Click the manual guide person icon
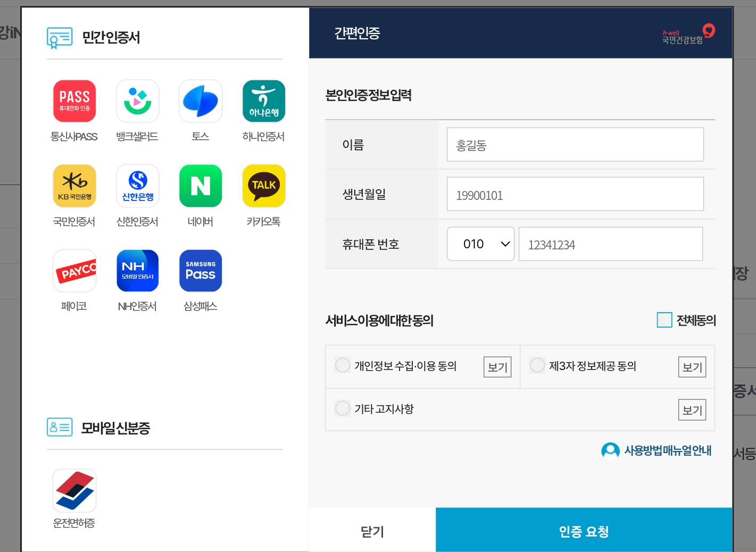The image size is (756, 552). tap(610, 450)
